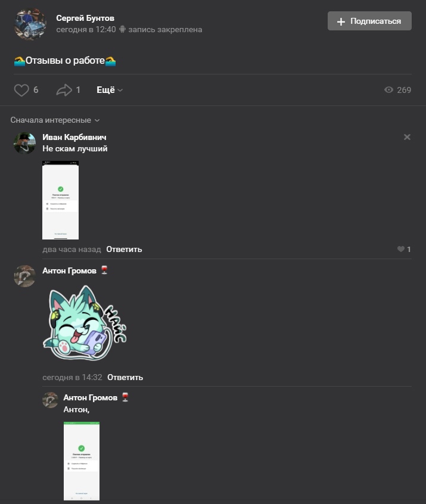This screenshot has height=504, width=426.
Task: Open the screenshot attached in Антон's reply
Action: 82,461
